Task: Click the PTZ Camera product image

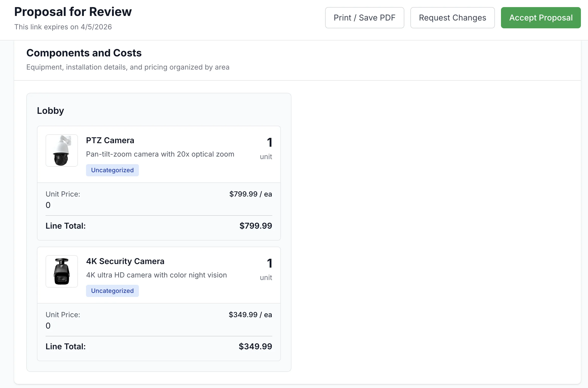Action: click(x=62, y=150)
